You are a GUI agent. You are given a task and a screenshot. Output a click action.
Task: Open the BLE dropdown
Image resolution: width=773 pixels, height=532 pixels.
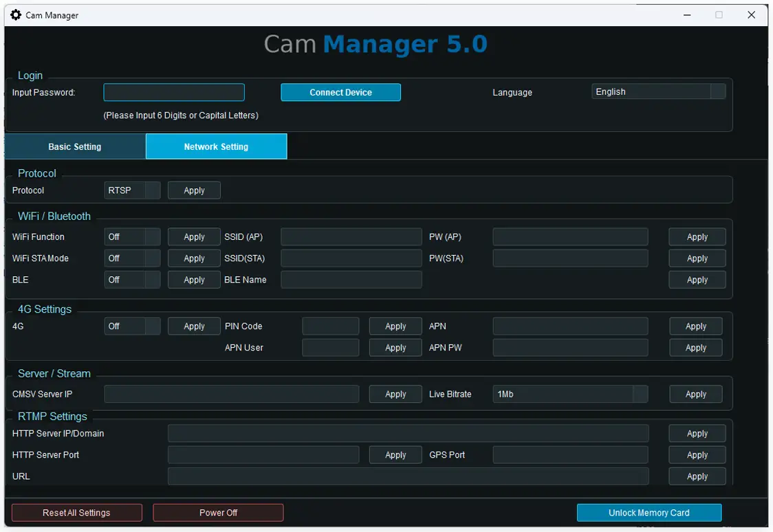pos(132,280)
